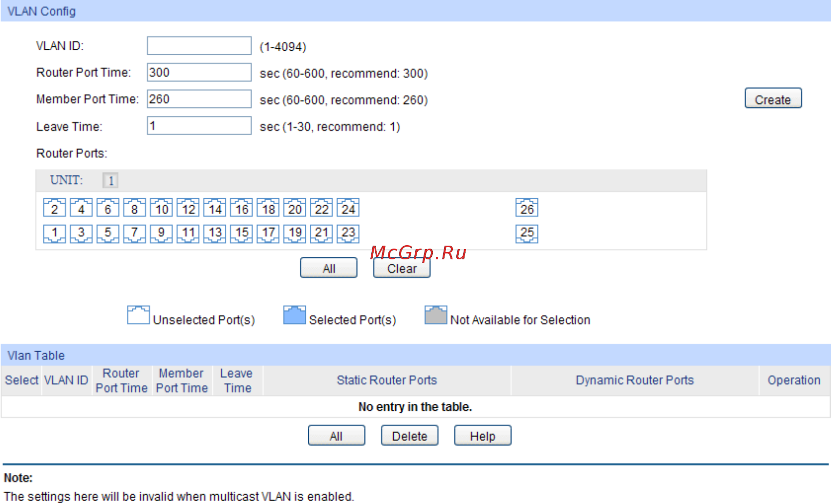
Task: Delete selected Vlan Table entries
Action: point(409,435)
